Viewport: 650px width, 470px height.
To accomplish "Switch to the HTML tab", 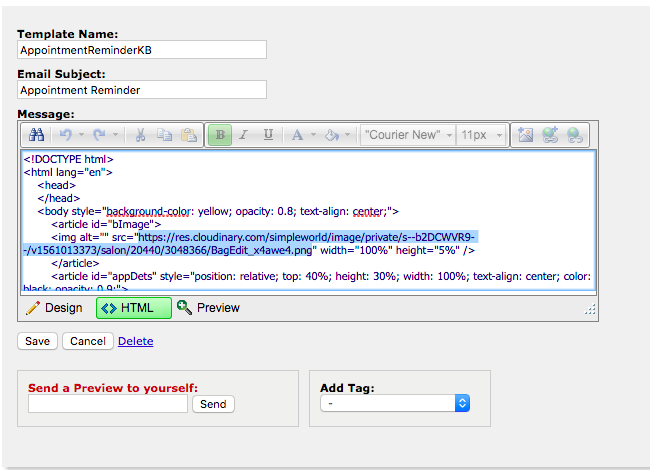I will 133,308.
